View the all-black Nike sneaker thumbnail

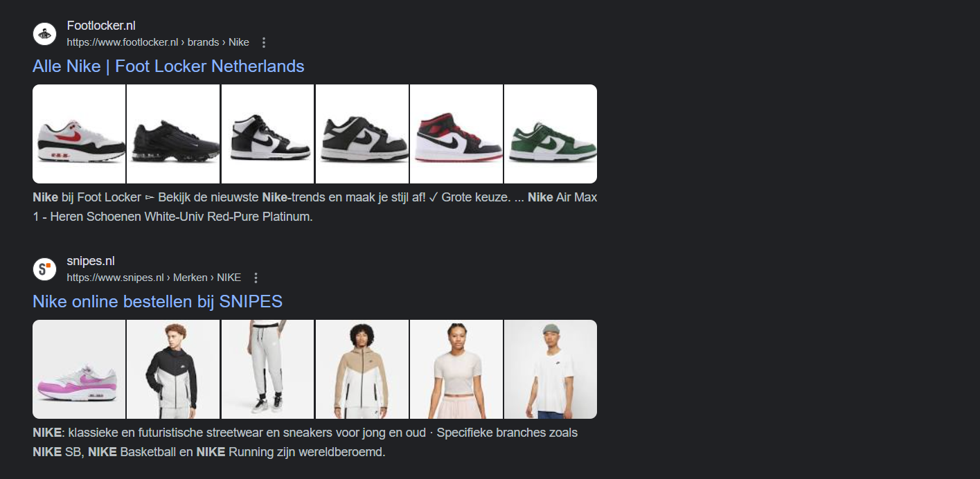(x=173, y=134)
